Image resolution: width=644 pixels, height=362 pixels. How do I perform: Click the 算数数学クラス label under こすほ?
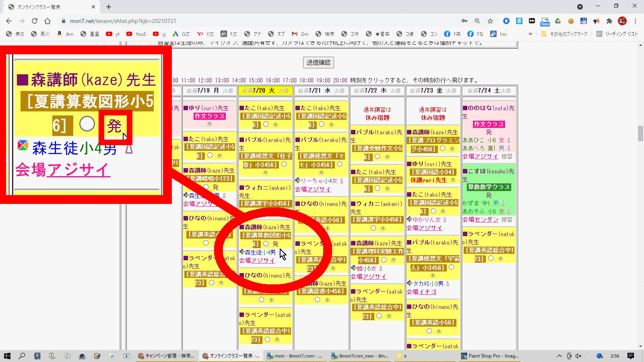click(x=489, y=187)
